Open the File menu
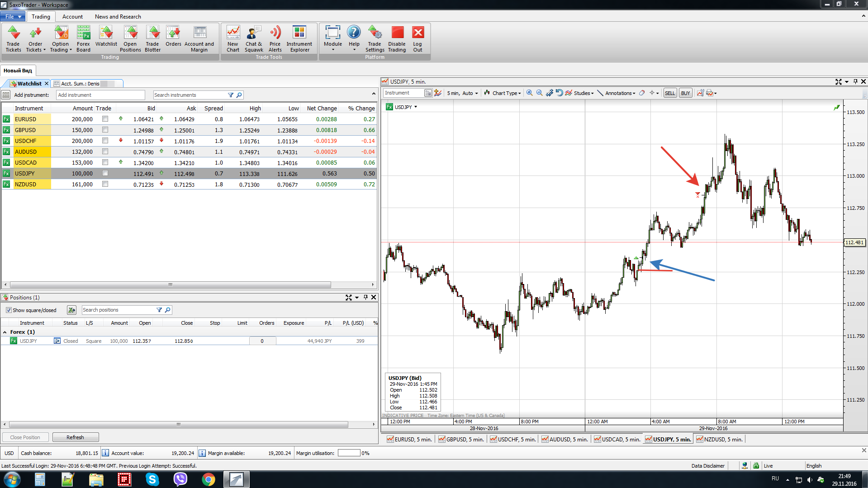The height and width of the screenshot is (488, 868). pos(13,16)
